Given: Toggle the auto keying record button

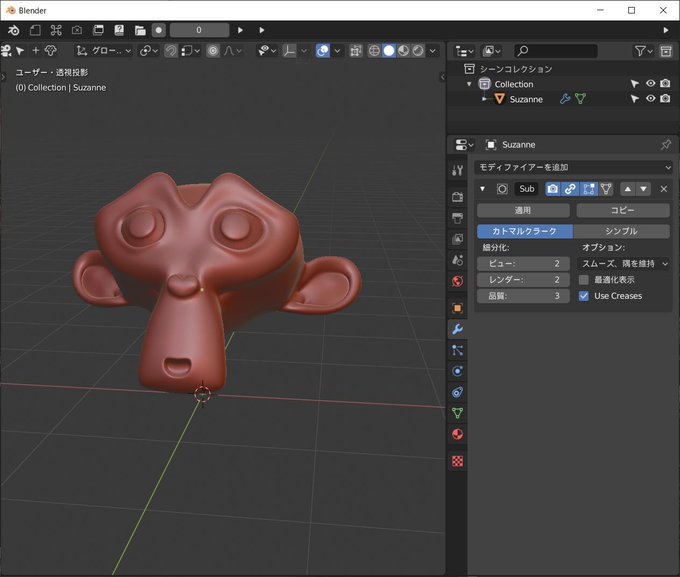Looking at the screenshot, I should coord(159,30).
